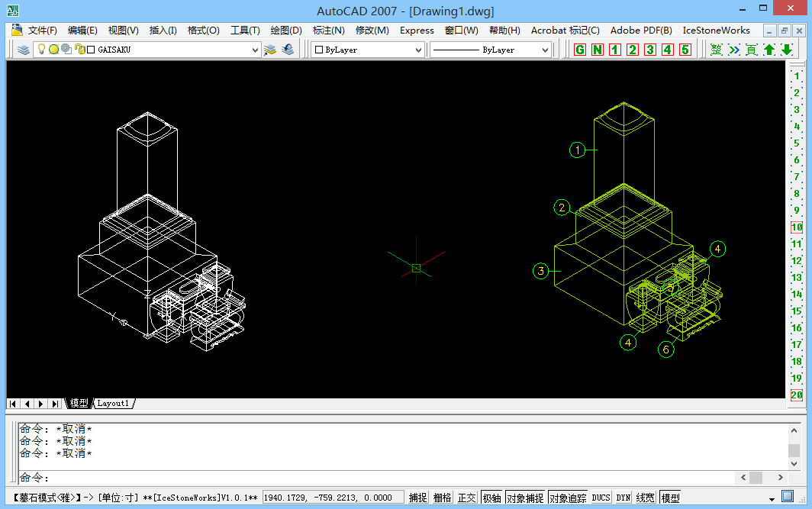Go to previous layout tab arrow
Image resolution: width=812 pixels, height=509 pixels.
click(27, 404)
